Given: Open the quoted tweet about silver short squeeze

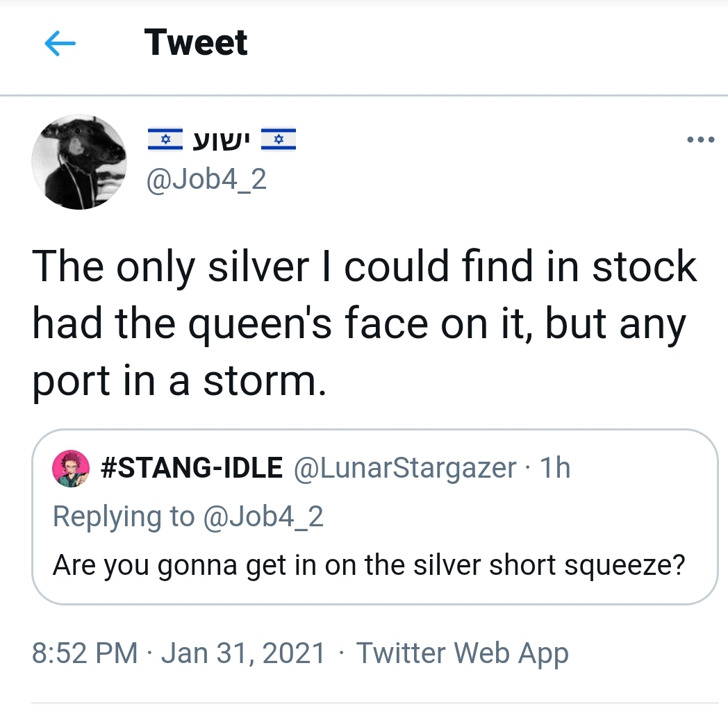Looking at the screenshot, I should point(368,566).
